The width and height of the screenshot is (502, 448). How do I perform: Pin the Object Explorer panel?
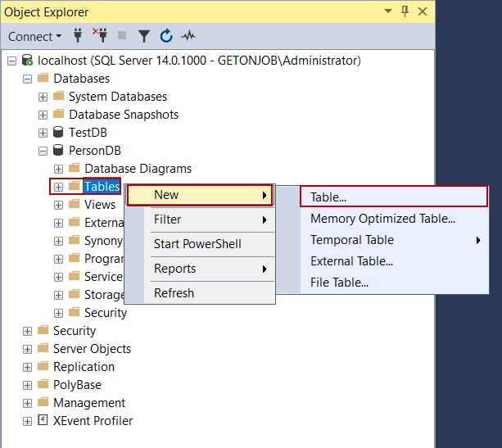tap(402, 11)
